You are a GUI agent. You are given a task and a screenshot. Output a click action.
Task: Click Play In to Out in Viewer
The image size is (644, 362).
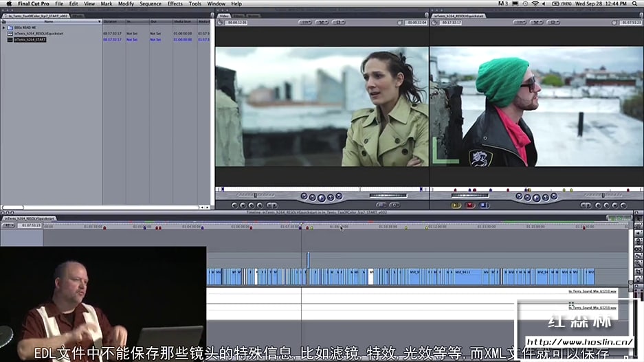(313, 198)
